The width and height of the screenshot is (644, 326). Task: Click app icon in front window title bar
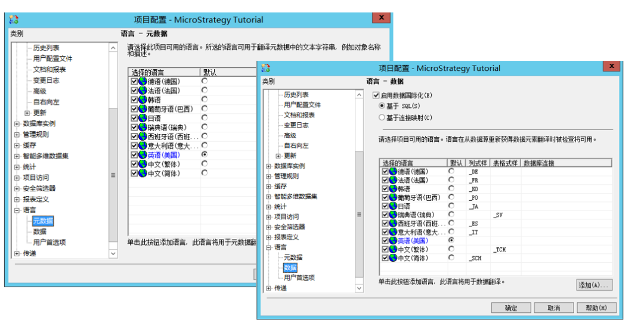tap(266, 68)
